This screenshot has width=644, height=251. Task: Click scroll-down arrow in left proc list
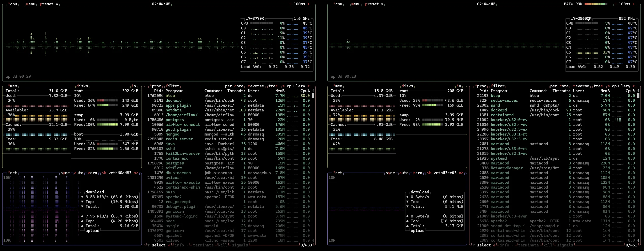point(313,240)
